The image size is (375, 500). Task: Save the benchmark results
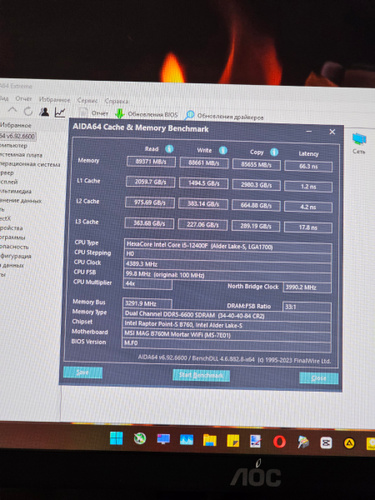tap(83, 372)
